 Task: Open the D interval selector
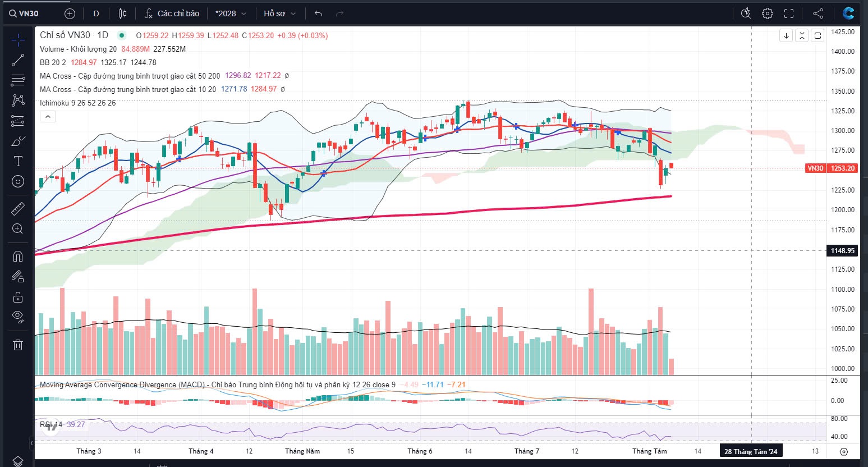(96, 13)
